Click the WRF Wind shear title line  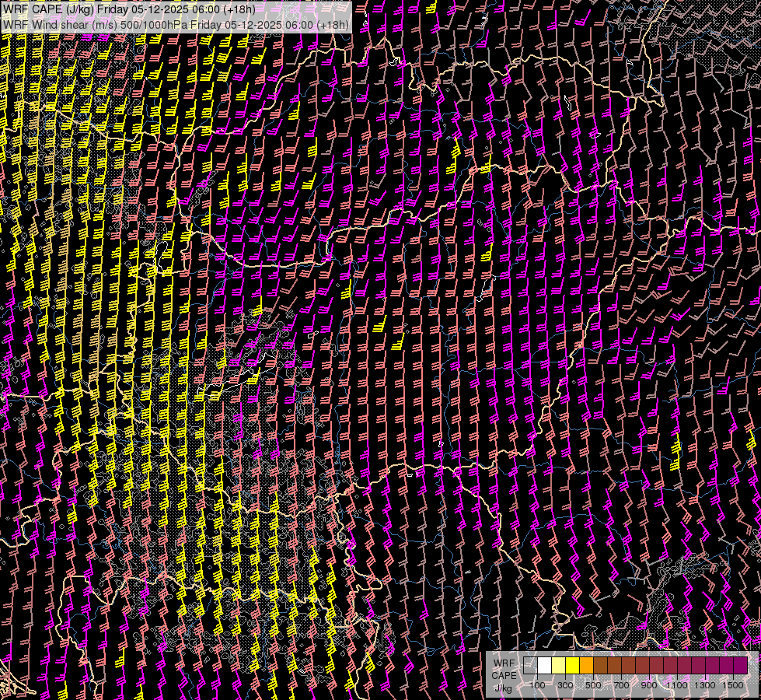[x=176, y=25]
